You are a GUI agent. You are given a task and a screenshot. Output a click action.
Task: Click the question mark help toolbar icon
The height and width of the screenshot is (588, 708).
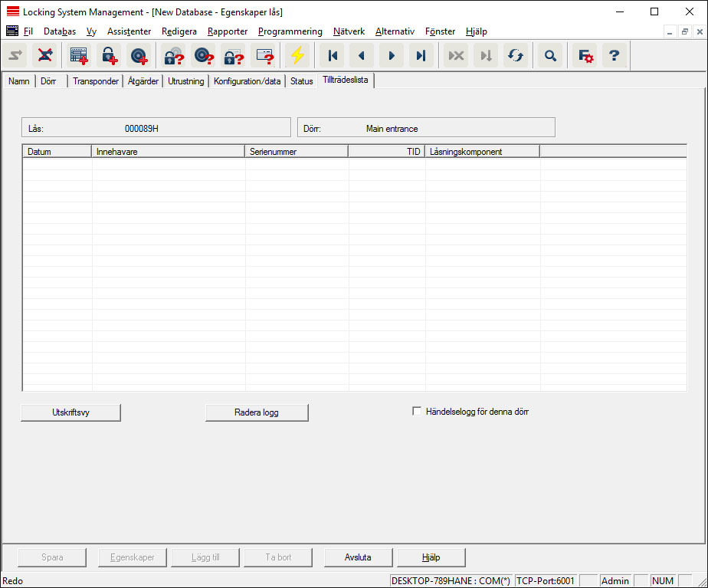[615, 56]
